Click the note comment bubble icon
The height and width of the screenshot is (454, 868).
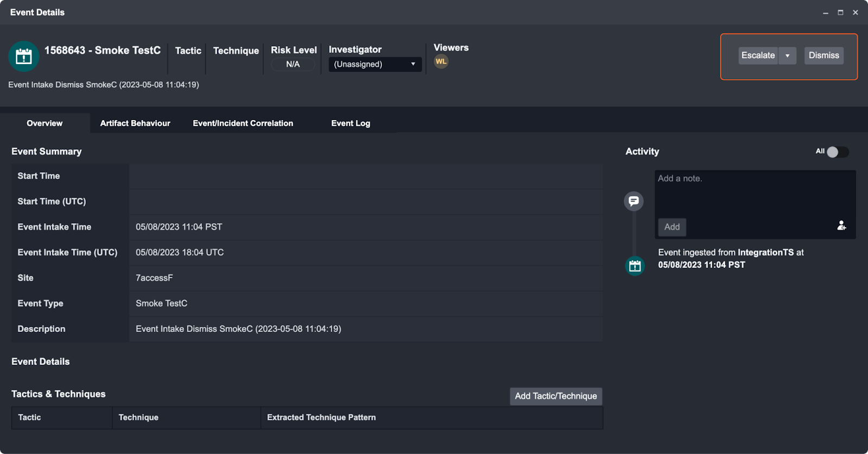click(634, 201)
